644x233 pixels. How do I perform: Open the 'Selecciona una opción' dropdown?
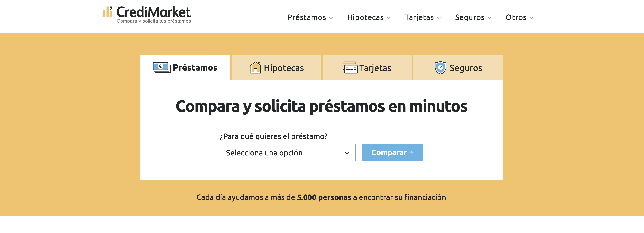287,153
